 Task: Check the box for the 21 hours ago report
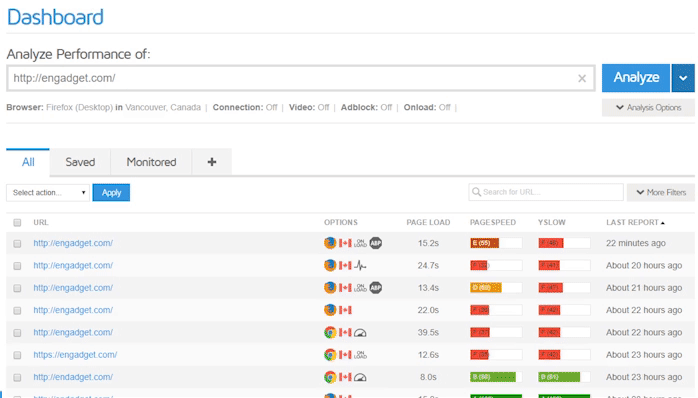point(17,288)
